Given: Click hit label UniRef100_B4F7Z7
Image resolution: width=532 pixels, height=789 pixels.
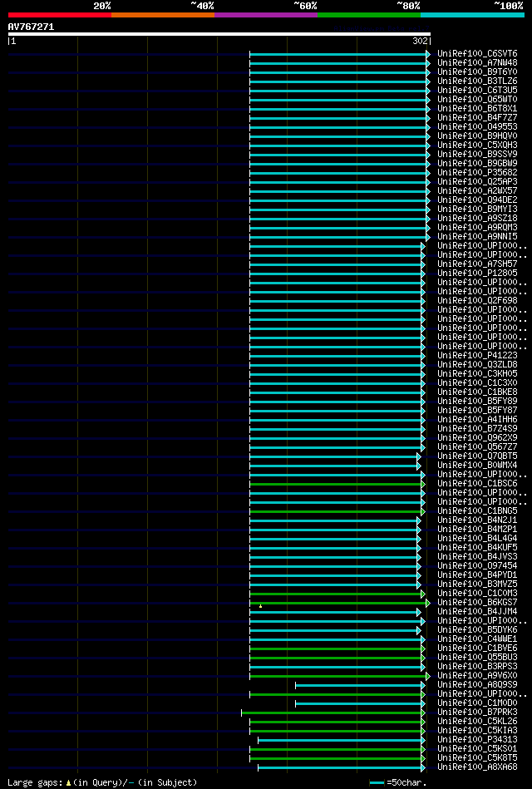Looking at the screenshot, I should tap(477, 118).
